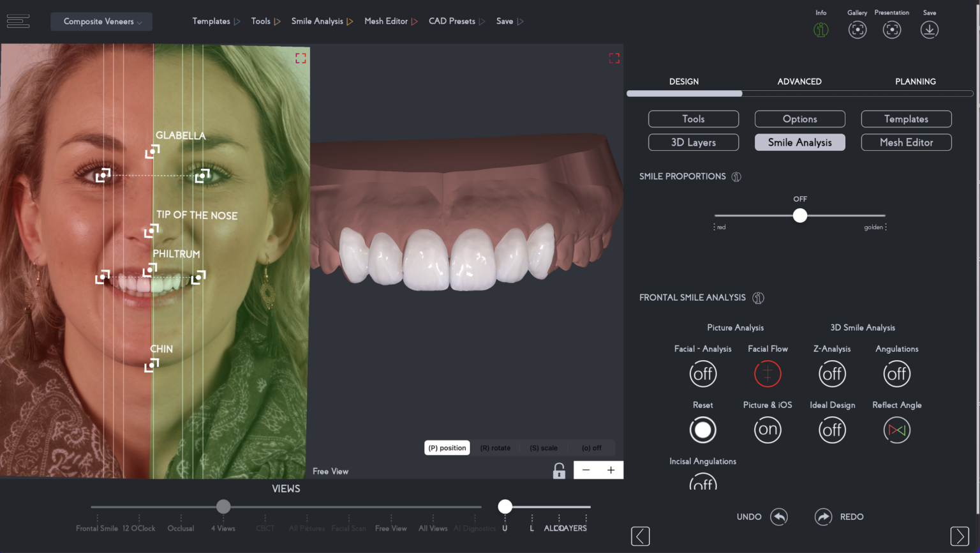Click the green Info icon
This screenshot has height=553, width=980.
pyautogui.click(x=821, y=29)
